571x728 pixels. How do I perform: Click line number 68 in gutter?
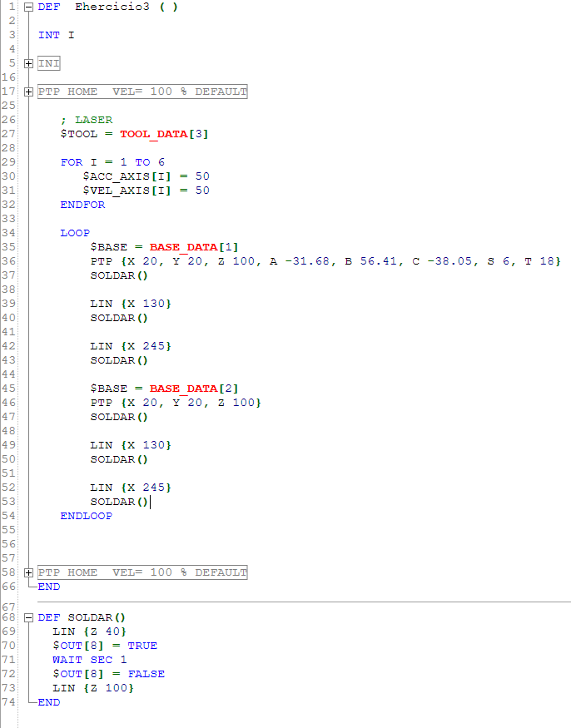(x=8, y=617)
